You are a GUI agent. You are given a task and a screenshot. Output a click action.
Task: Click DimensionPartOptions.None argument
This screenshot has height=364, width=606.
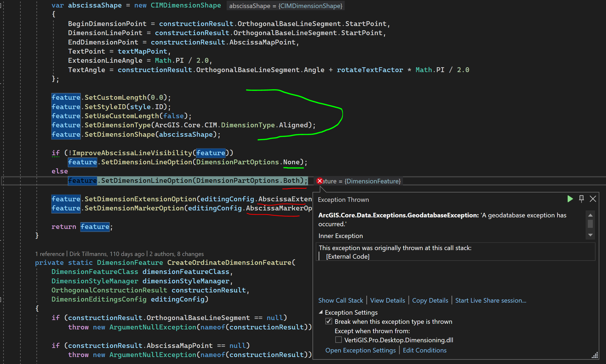[248, 162]
